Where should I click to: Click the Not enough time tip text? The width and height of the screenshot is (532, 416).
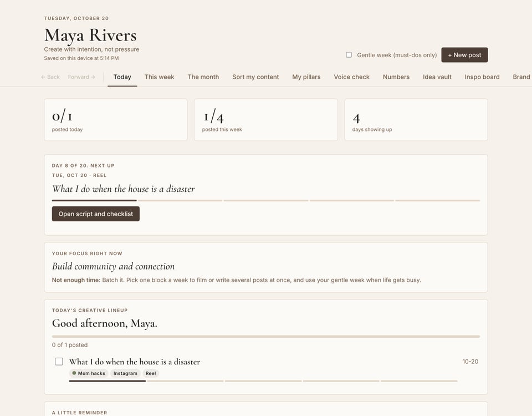pyautogui.click(x=237, y=280)
